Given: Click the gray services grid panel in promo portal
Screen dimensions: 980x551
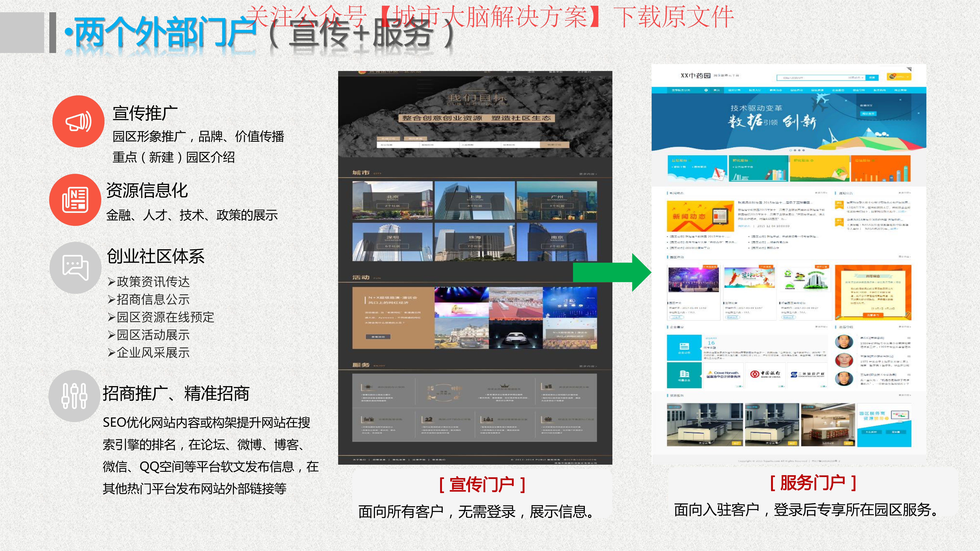Looking at the screenshot, I should coord(474,408).
